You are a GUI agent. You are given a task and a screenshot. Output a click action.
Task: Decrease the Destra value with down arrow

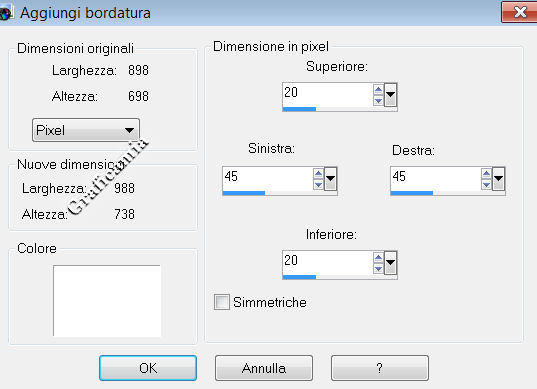pyautogui.click(x=486, y=185)
